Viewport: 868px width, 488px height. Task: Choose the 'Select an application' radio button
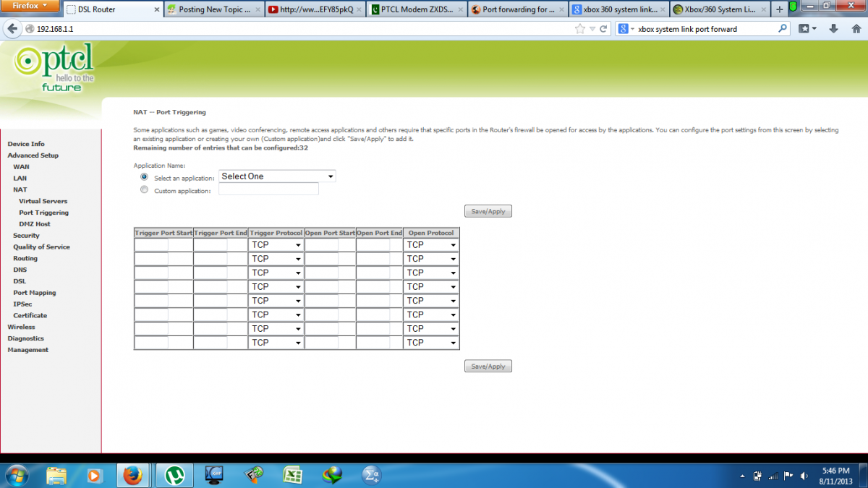point(145,176)
